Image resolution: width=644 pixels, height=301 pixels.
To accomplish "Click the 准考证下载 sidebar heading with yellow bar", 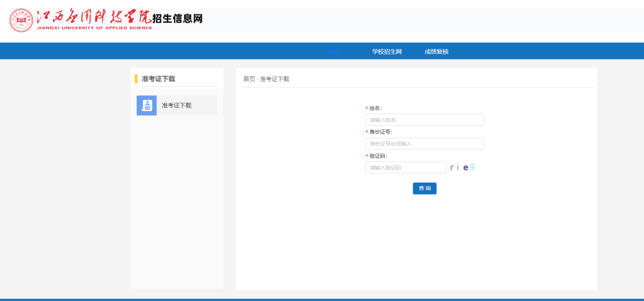I will (159, 79).
